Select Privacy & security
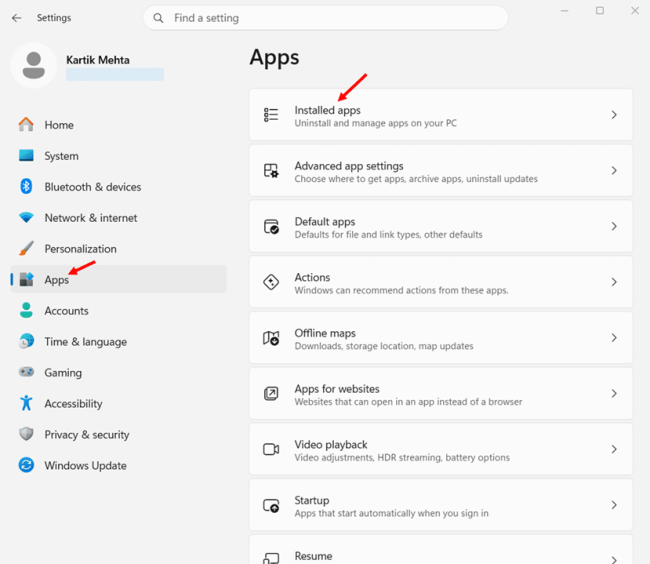 coord(119,434)
